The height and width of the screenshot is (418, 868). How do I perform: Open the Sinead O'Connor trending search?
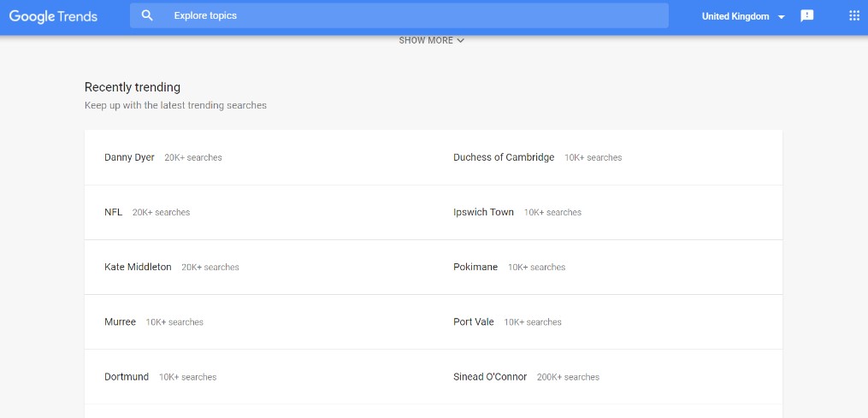pyautogui.click(x=490, y=376)
